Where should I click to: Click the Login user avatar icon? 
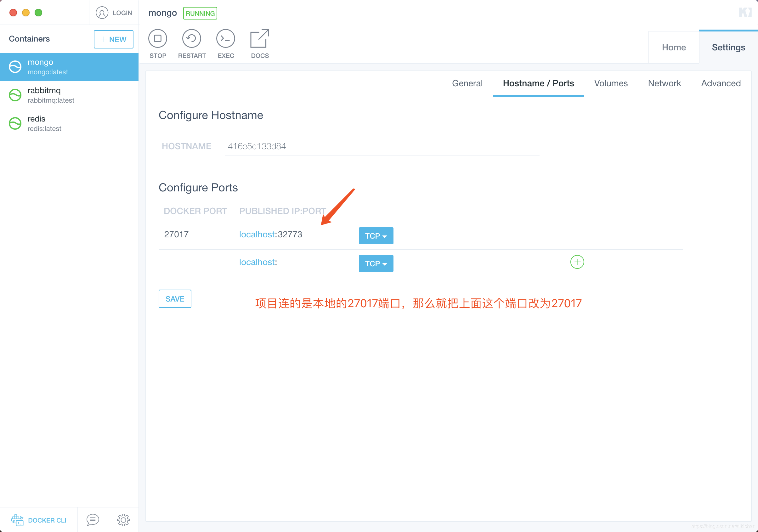click(x=102, y=13)
